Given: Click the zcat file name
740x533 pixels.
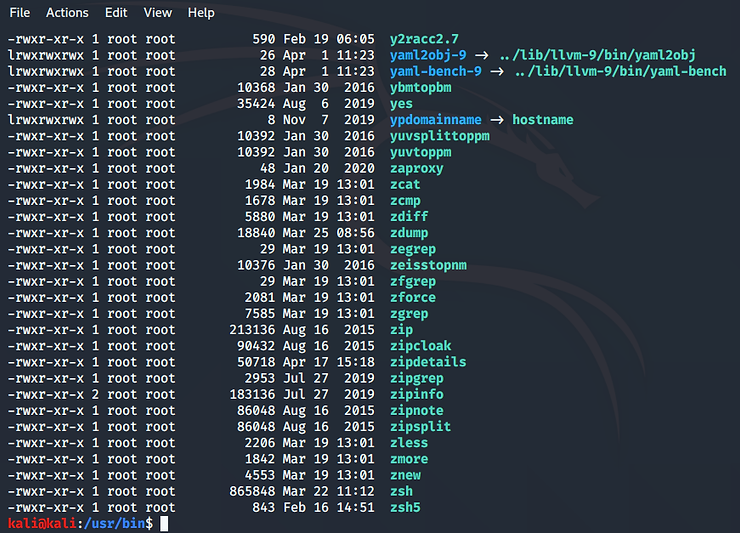Looking at the screenshot, I should point(405,185).
